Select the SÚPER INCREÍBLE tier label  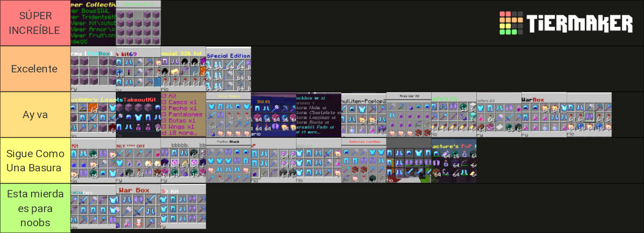[x=36, y=23]
